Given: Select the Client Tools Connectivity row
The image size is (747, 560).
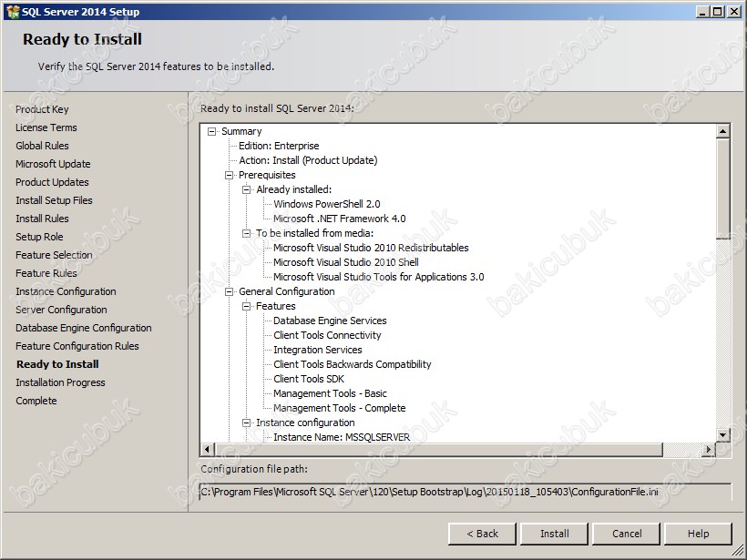Looking at the screenshot, I should click(327, 335).
